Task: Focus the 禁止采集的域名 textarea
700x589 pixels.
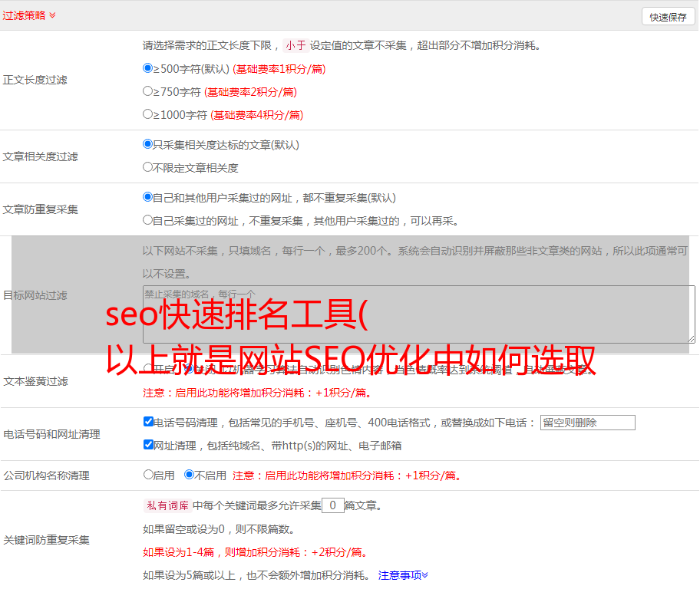Action: point(419,314)
